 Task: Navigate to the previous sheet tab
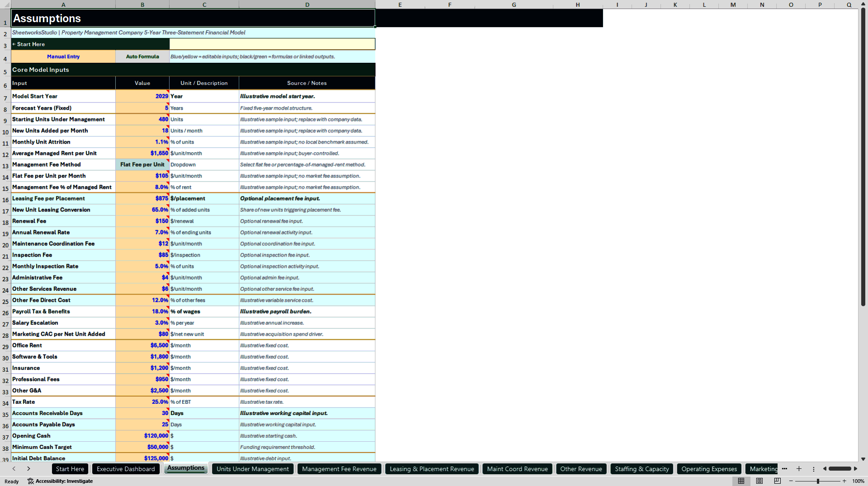coord(14,469)
